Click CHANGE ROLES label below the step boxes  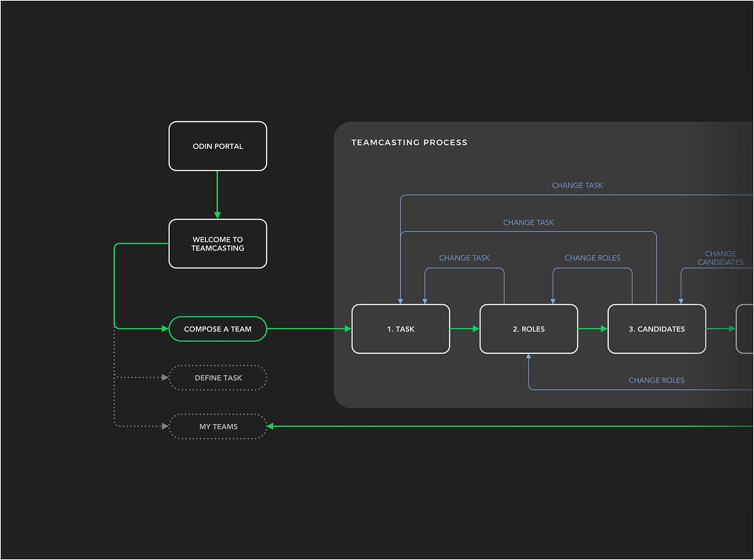pyautogui.click(x=656, y=380)
